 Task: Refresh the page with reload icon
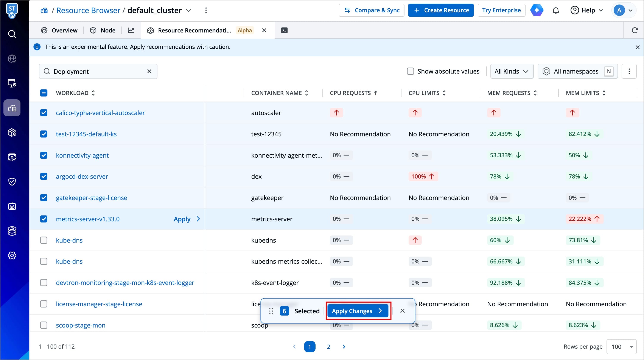635,30
